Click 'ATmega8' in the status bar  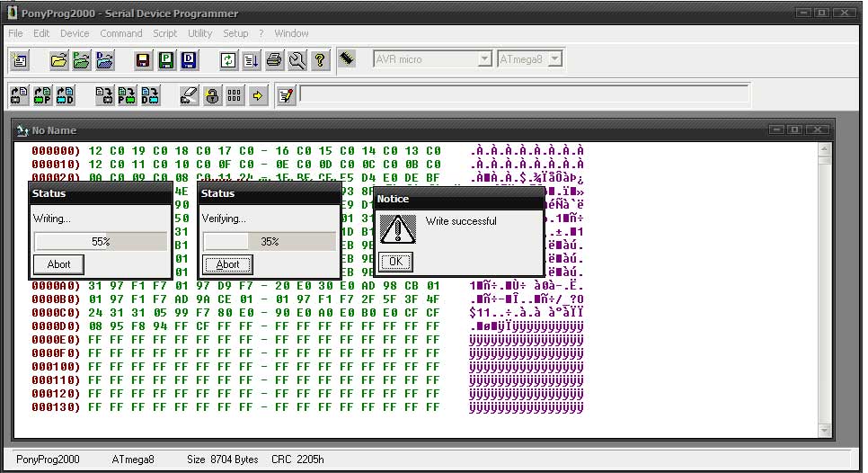133,460
